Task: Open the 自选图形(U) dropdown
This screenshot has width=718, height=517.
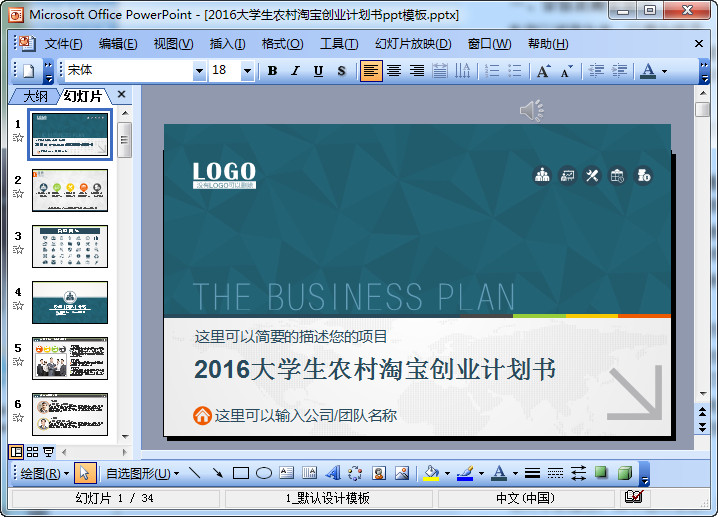Action: [x=142, y=473]
